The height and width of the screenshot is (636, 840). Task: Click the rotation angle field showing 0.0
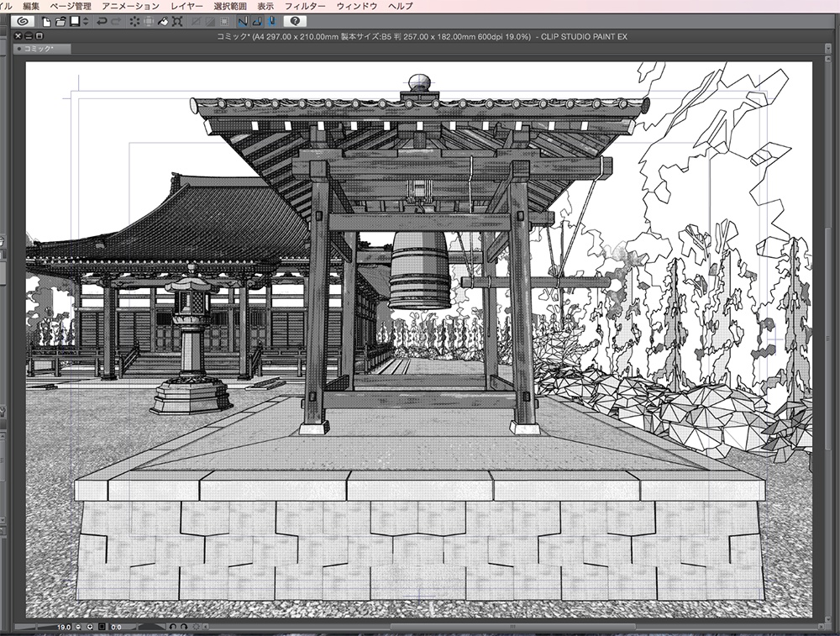(117, 626)
